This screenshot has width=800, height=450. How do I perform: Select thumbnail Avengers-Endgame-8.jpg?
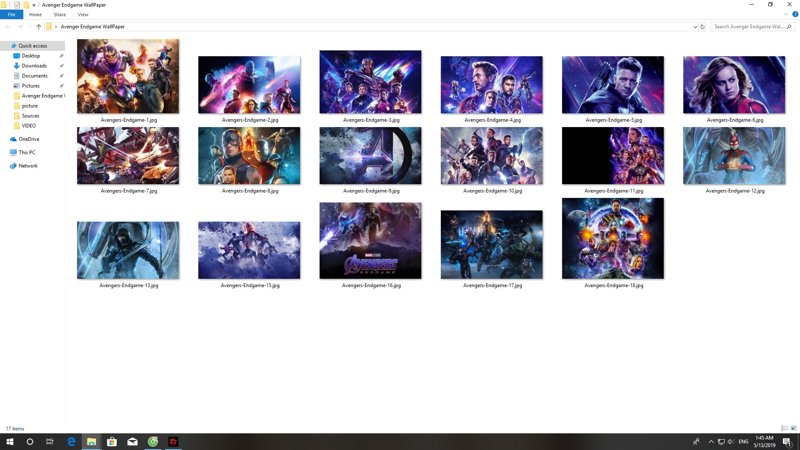coord(249,156)
